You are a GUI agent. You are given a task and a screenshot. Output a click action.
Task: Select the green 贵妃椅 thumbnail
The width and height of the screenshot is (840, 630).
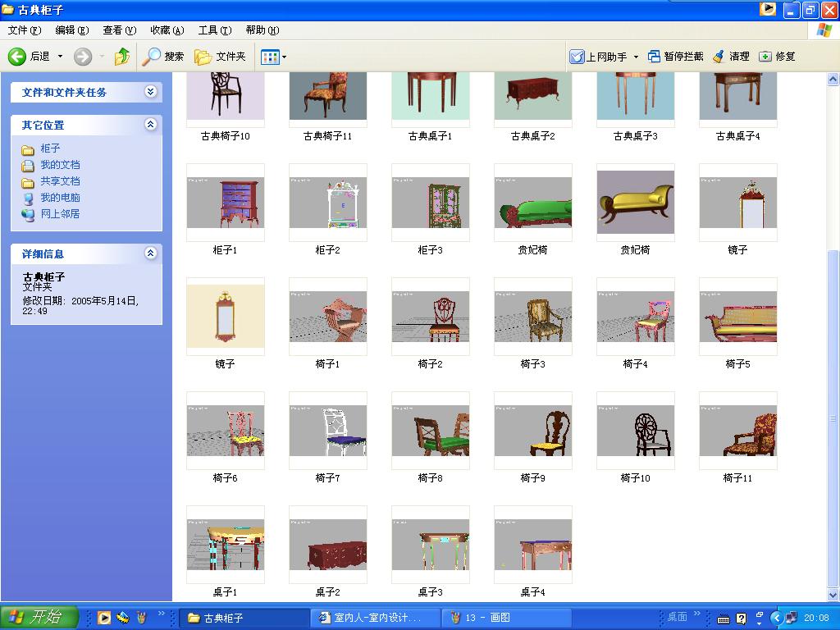(x=533, y=203)
